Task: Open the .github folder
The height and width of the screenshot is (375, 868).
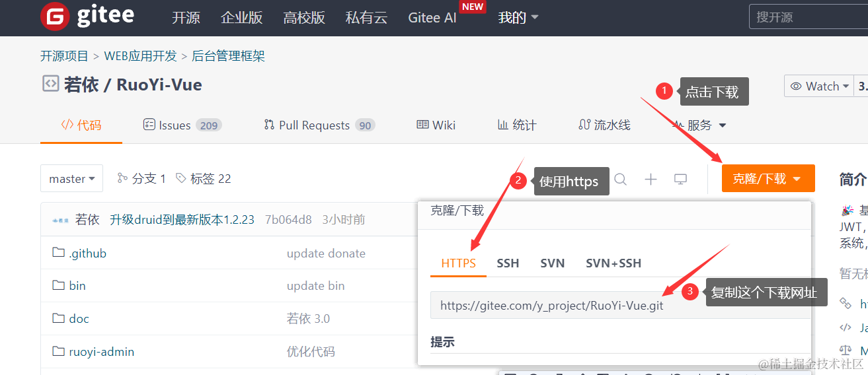Action: point(87,254)
